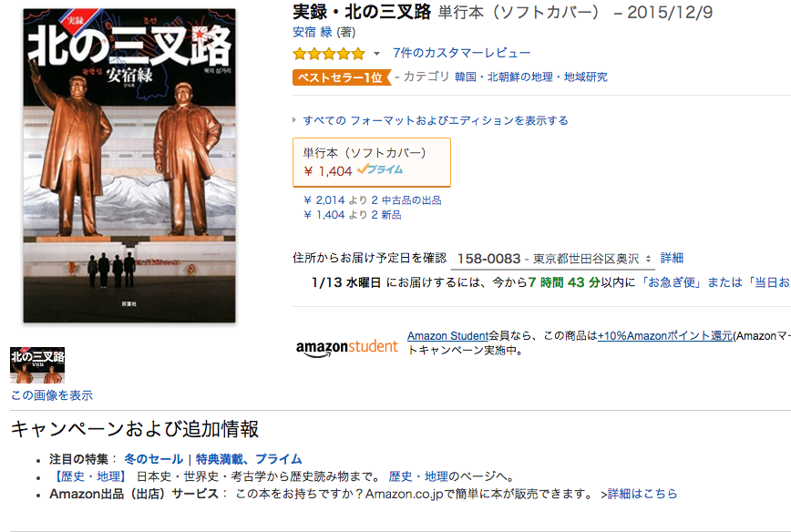The image size is (791, 532).
Task: Open the Amazon Student membership link
Action: coord(448,336)
